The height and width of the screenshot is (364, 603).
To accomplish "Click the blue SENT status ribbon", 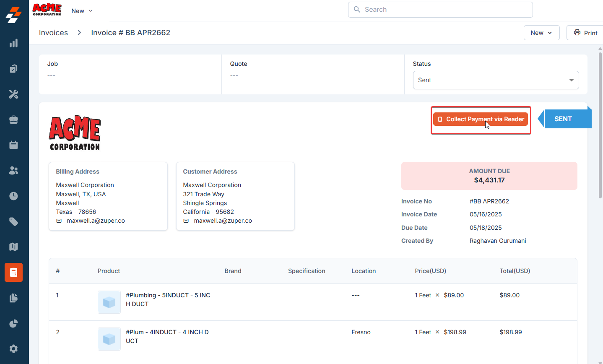I will [x=565, y=119].
